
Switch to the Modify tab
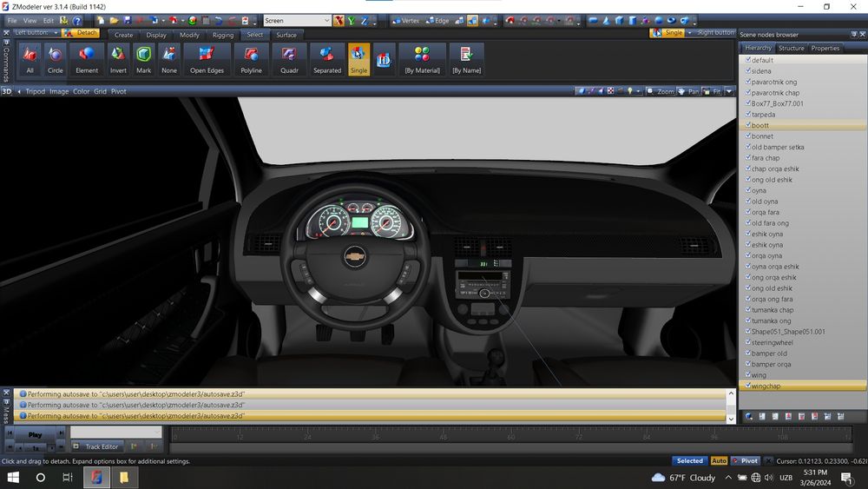[x=189, y=35]
